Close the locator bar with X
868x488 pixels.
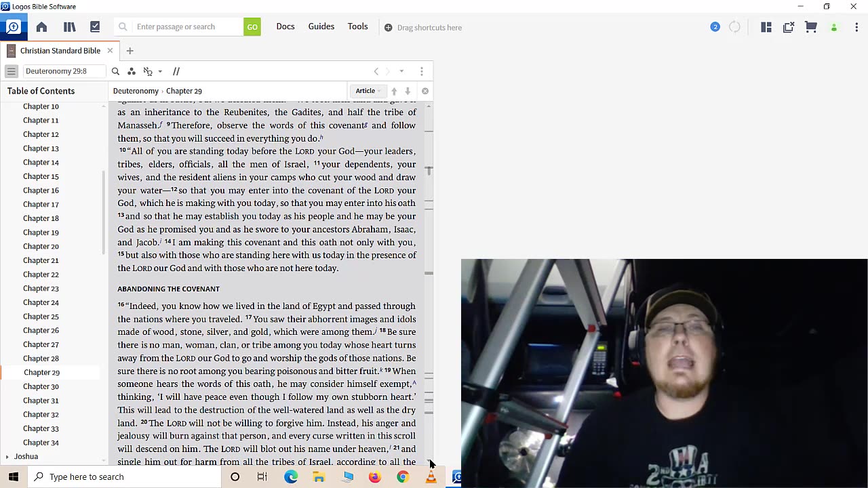425,91
